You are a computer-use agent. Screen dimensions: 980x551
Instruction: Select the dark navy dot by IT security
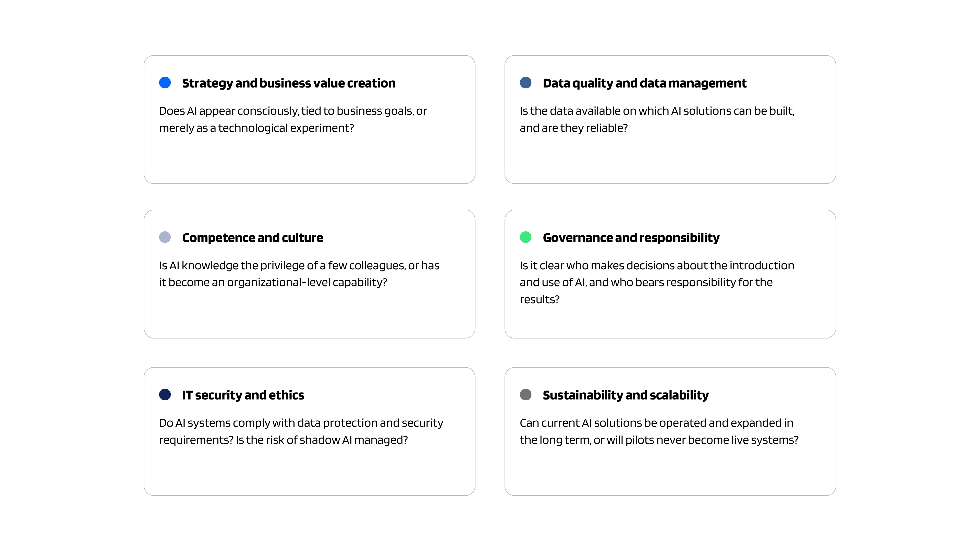point(165,394)
